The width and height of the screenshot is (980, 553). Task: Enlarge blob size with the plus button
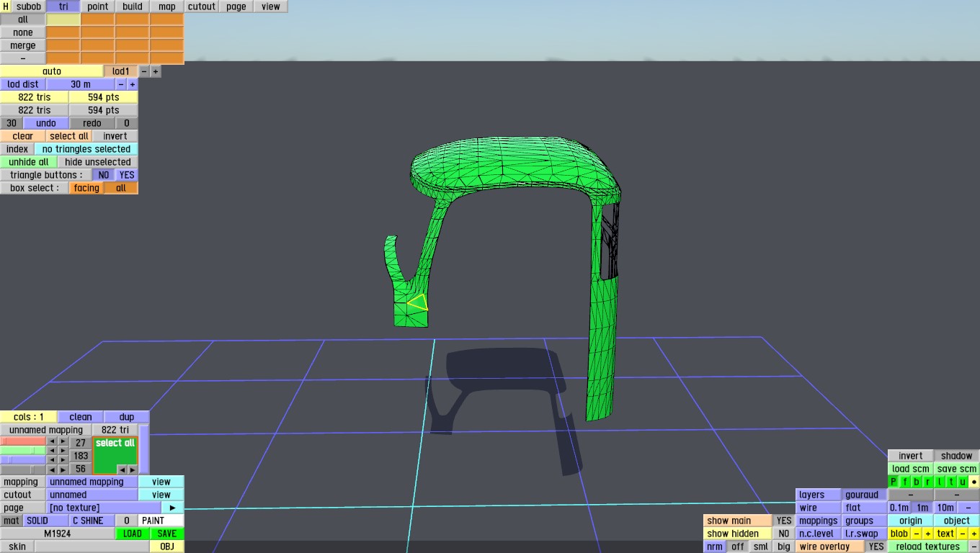tap(928, 534)
